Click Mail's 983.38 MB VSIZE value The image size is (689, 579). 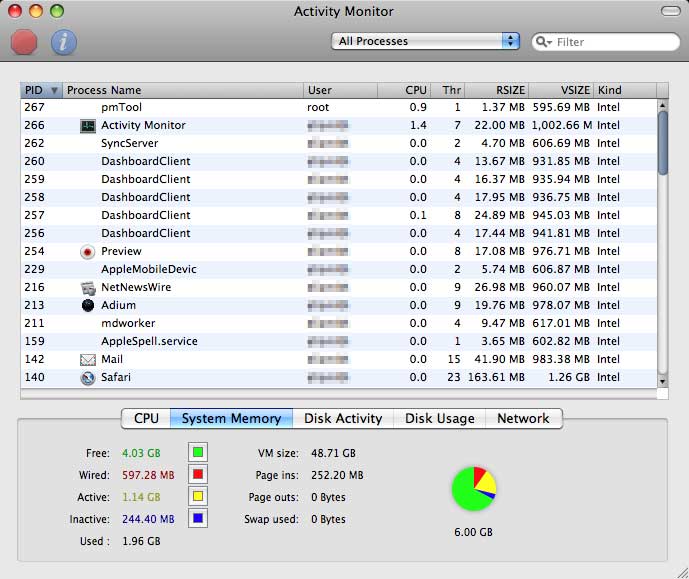point(561,359)
